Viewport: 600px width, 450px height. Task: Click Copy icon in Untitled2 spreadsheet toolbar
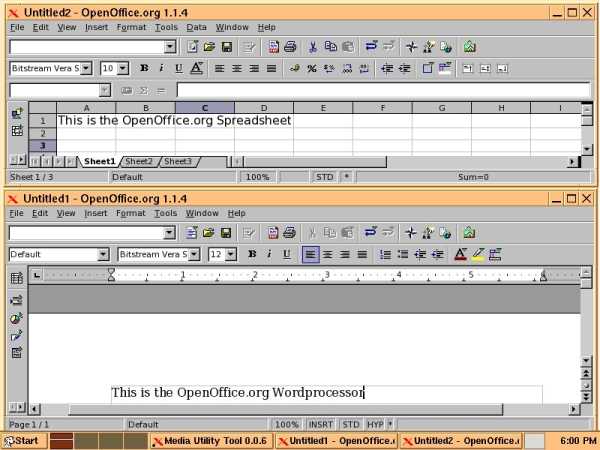[330, 47]
